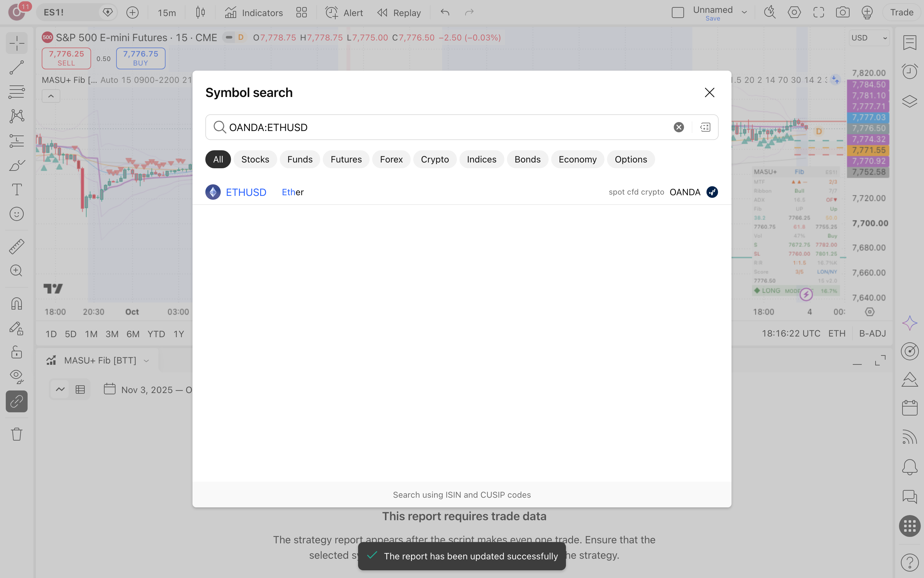Create an Alert
Viewport: 924px width, 578px height.
coord(344,13)
